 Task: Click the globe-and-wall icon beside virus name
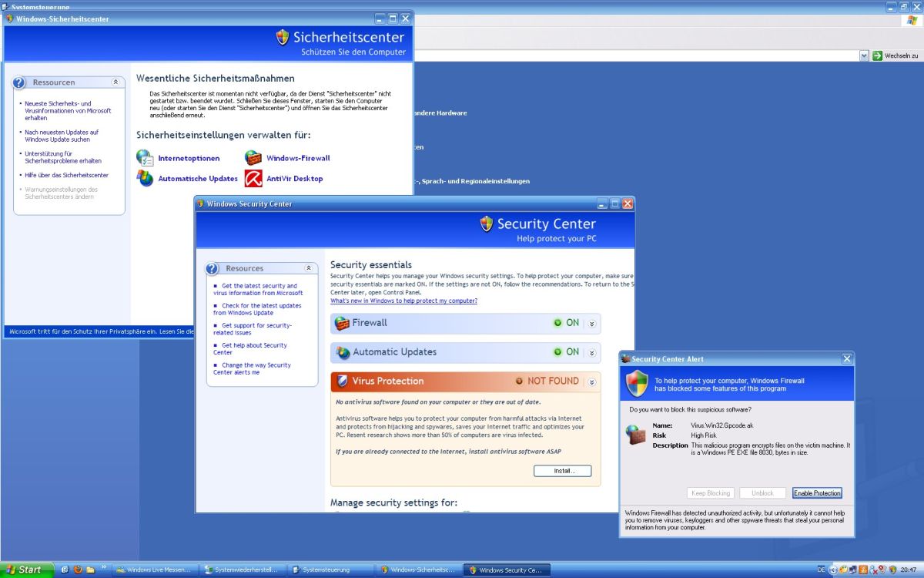635,435
